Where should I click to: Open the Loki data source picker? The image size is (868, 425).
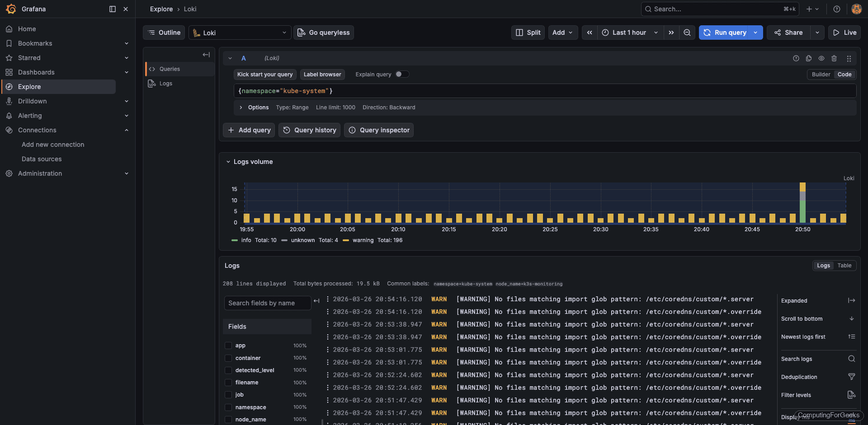[240, 33]
